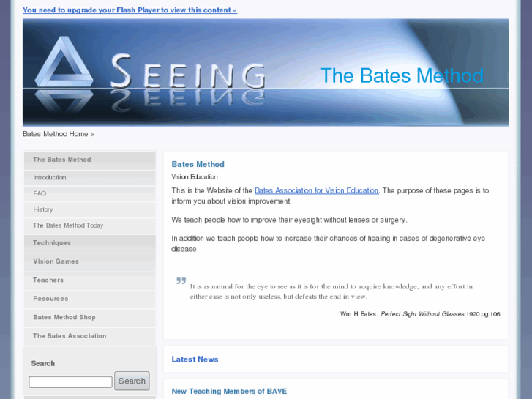Open the Resources section
The image size is (532, 399).
pyautogui.click(x=89, y=299)
